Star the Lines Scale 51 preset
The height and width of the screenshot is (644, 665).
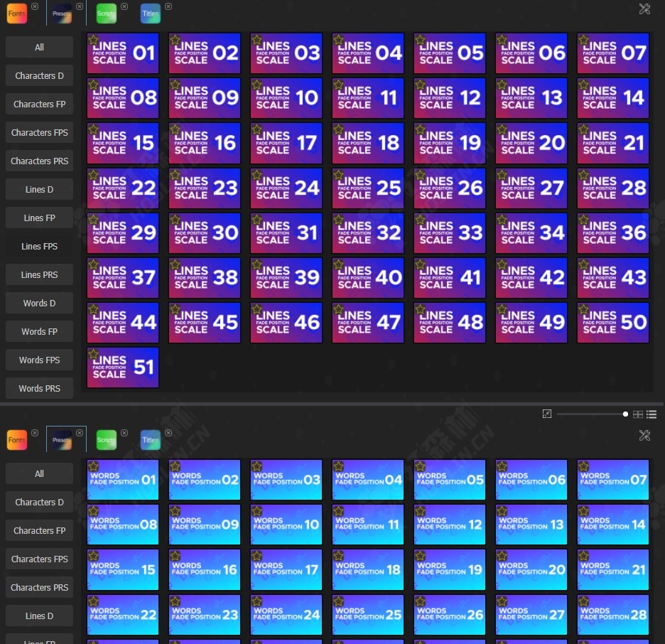tap(93, 354)
